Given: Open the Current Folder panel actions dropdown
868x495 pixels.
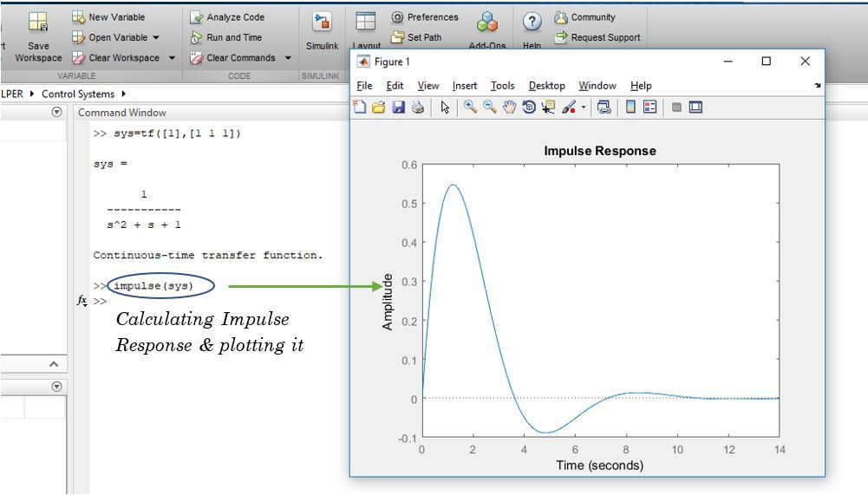Looking at the screenshot, I should (x=56, y=112).
